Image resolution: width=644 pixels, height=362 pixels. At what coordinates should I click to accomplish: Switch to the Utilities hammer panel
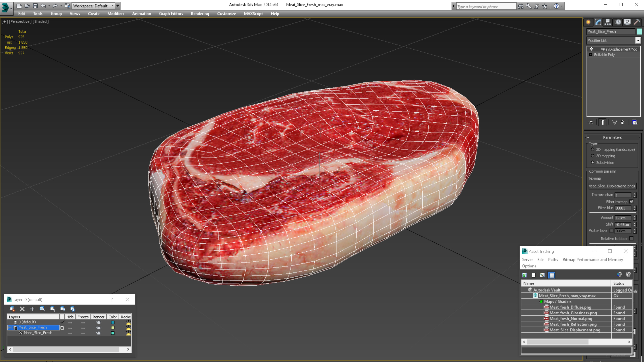pos(637,22)
